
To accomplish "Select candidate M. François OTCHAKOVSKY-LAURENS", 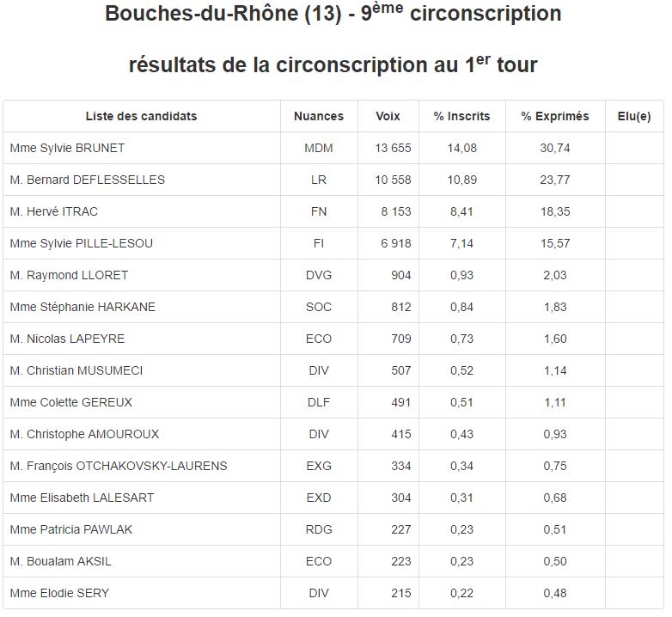I will tap(119, 466).
